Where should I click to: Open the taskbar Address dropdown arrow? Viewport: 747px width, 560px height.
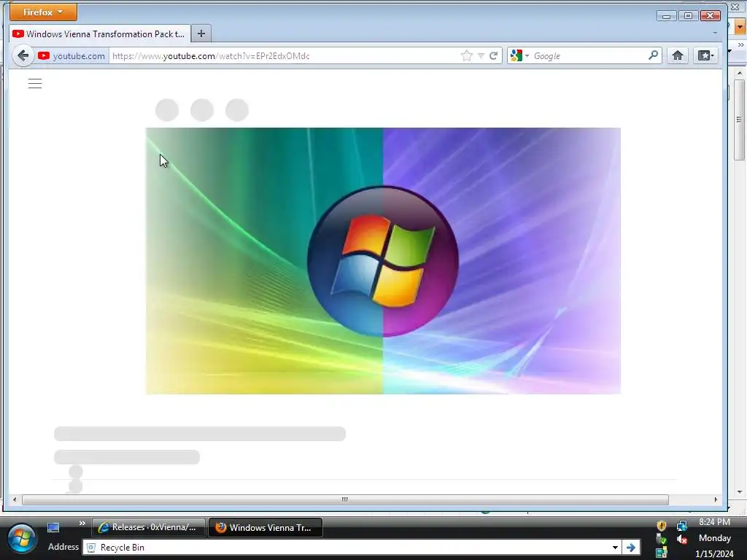point(615,548)
